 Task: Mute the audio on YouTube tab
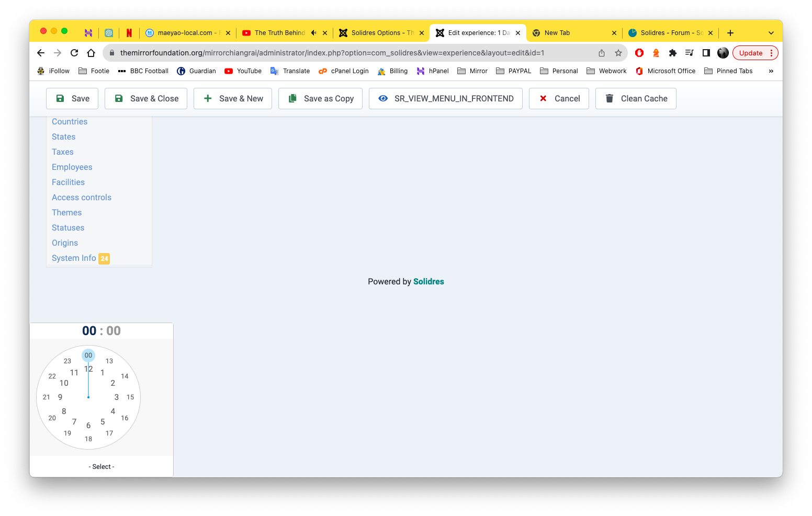(313, 32)
